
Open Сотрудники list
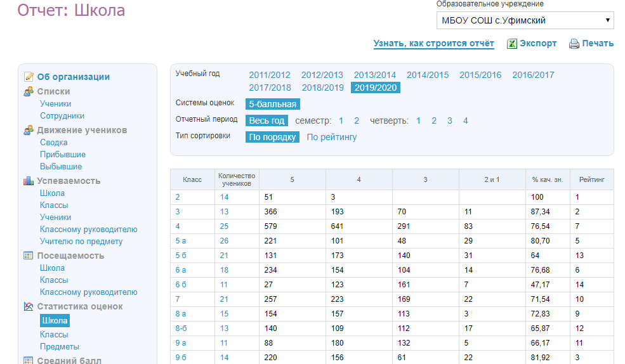coord(62,116)
